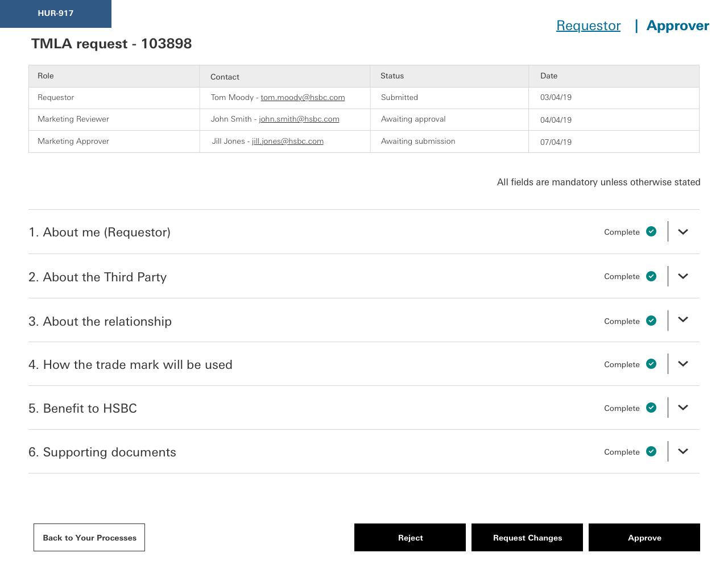Viewport: 728px width, 586px height.
Task: Approve the TMLA request
Action: point(644,538)
